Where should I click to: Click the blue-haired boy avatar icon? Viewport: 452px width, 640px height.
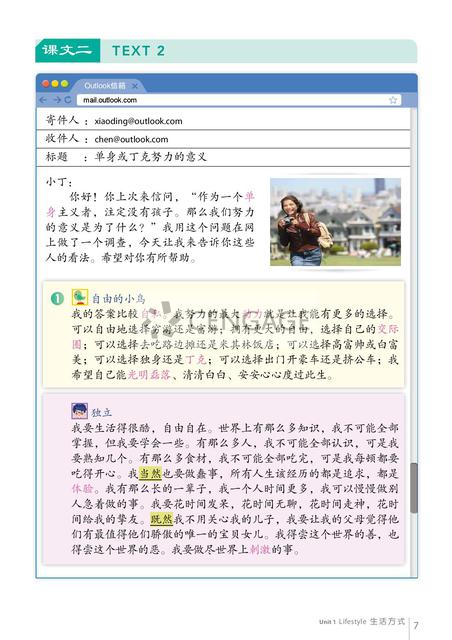(79, 411)
